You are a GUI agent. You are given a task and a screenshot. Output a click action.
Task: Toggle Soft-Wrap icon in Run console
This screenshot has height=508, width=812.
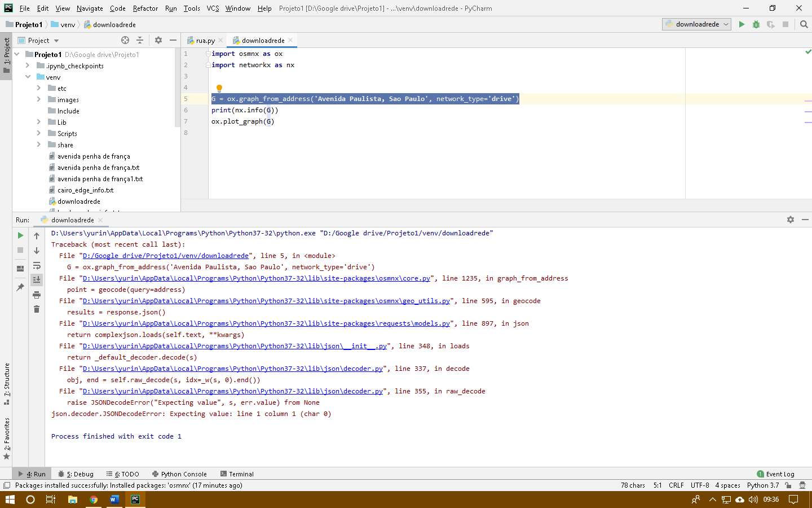(37, 265)
